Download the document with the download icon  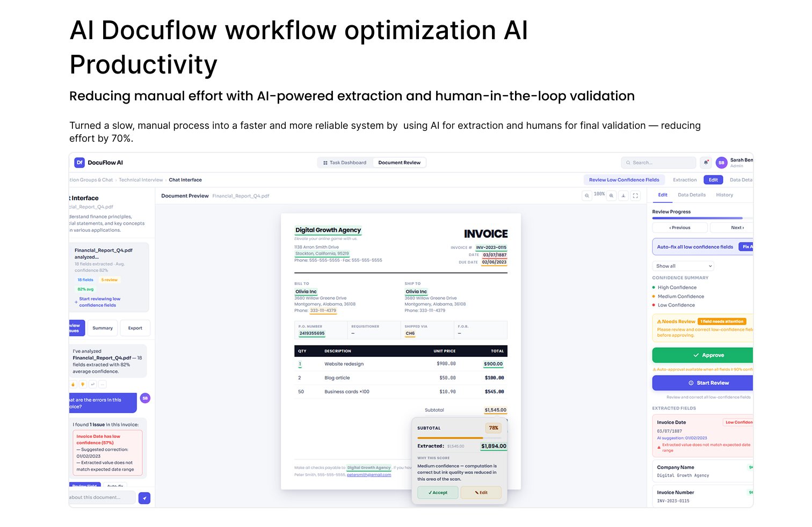click(624, 196)
